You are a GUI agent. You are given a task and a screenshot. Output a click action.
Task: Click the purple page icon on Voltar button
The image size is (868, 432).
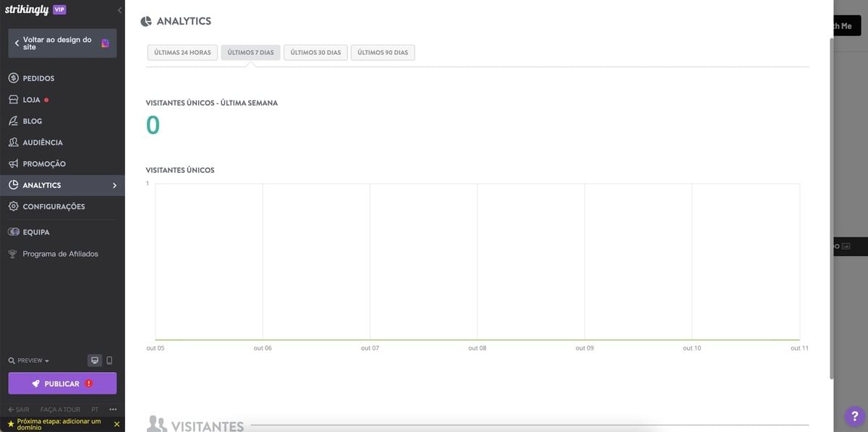pos(106,43)
